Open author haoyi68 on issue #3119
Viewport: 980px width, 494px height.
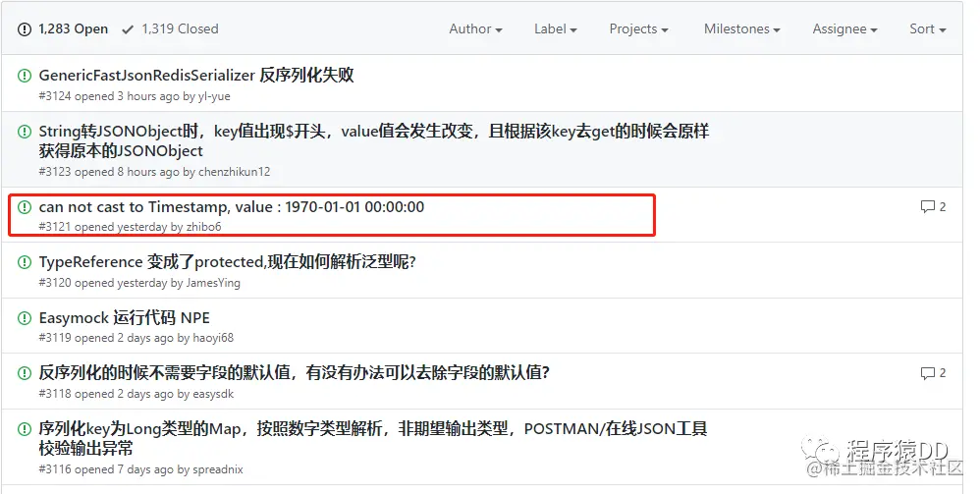tap(213, 338)
